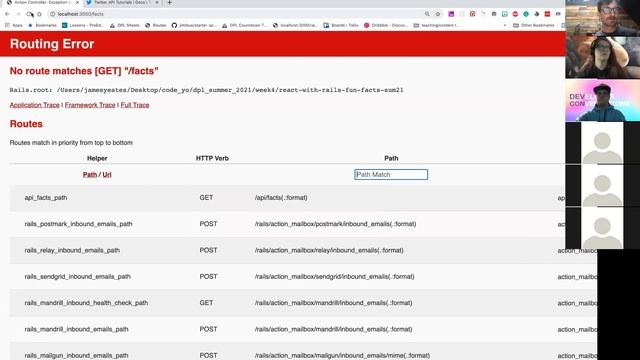The height and width of the screenshot is (360, 640).
Task: Open the DPL Countdown bookmark
Action: click(244, 25)
